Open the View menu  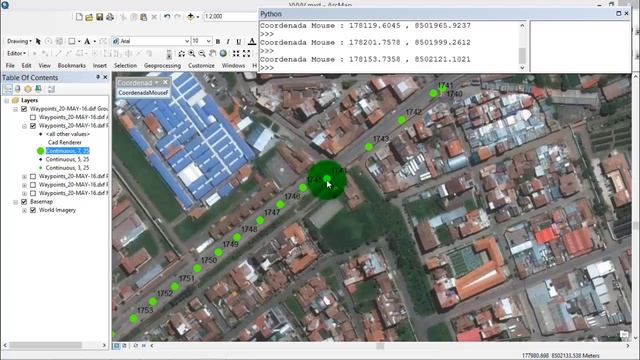pos(44,65)
